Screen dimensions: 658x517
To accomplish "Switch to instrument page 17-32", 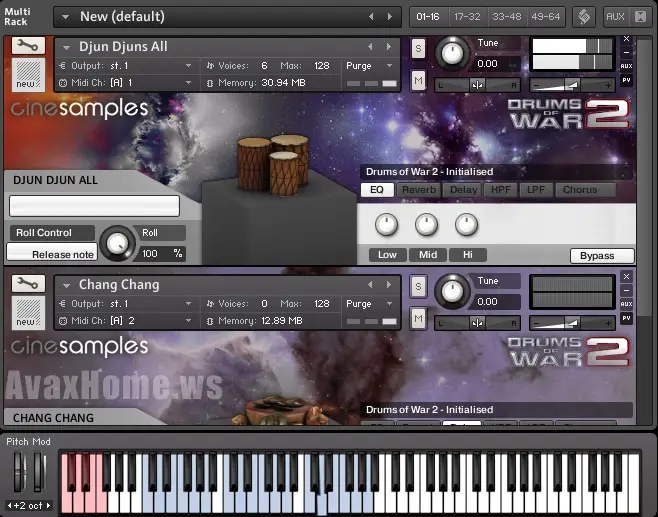I will [467, 17].
